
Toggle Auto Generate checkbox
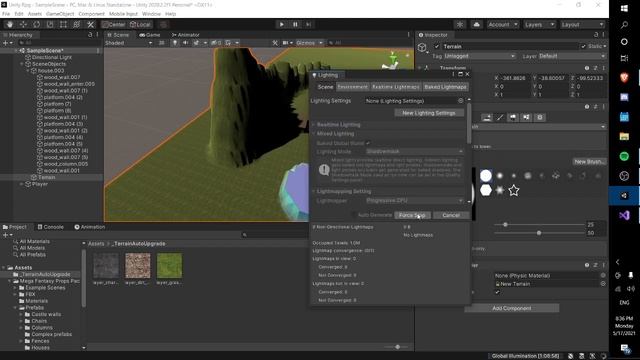353,215
